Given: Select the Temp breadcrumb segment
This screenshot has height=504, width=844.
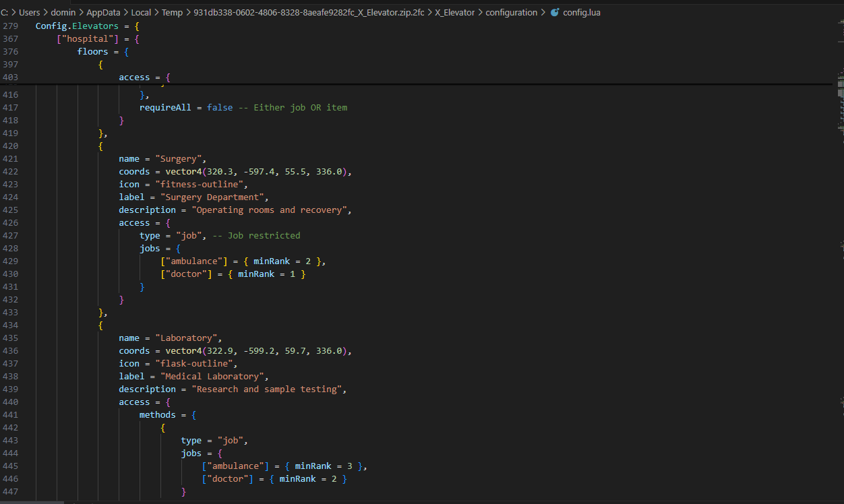Looking at the screenshot, I should click(172, 12).
